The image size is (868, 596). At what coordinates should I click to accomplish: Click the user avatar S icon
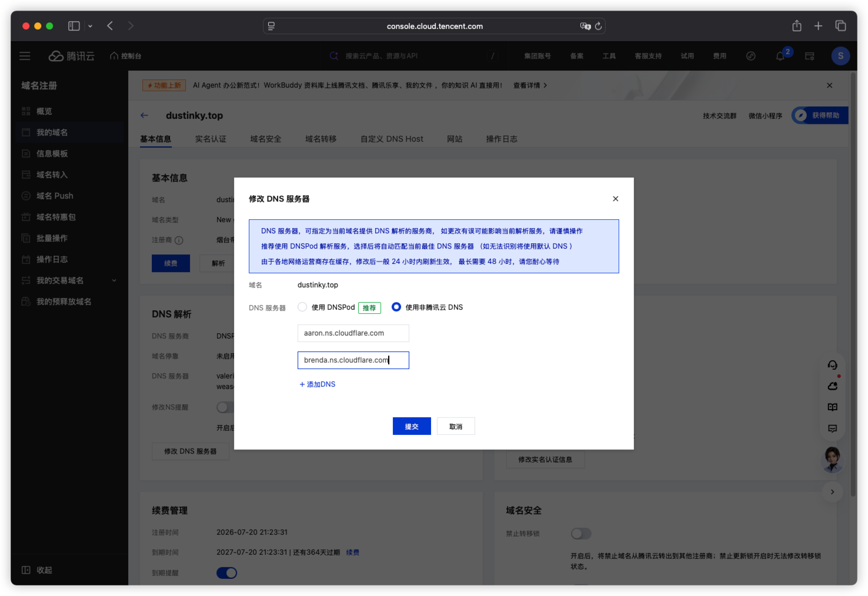(x=840, y=56)
